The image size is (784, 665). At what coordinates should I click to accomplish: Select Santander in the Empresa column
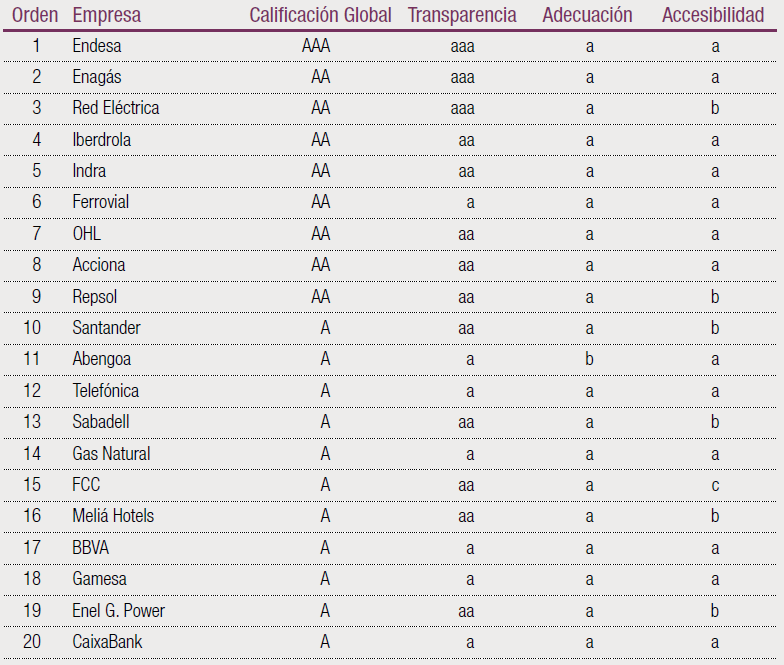click(106, 328)
